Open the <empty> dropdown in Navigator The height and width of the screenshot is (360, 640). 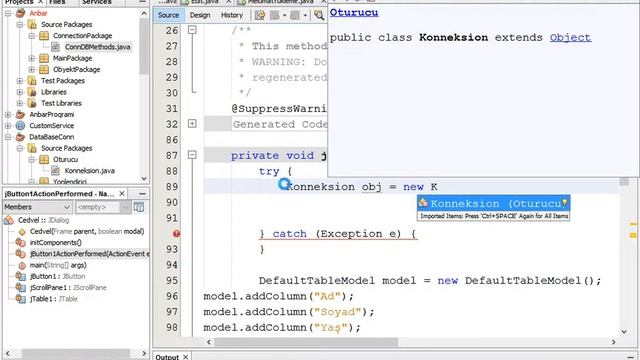(x=103, y=207)
